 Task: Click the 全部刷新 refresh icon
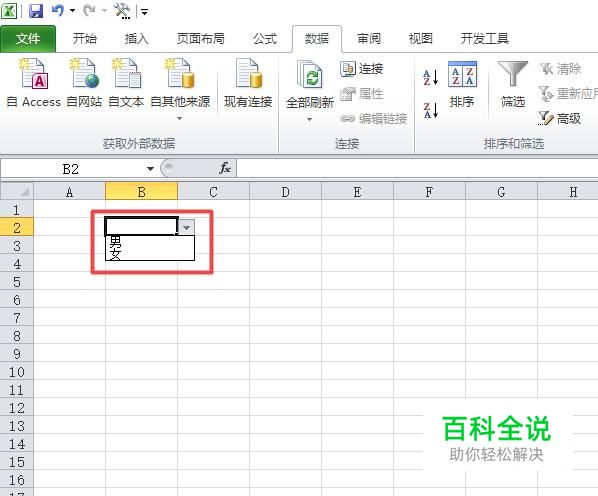310,75
